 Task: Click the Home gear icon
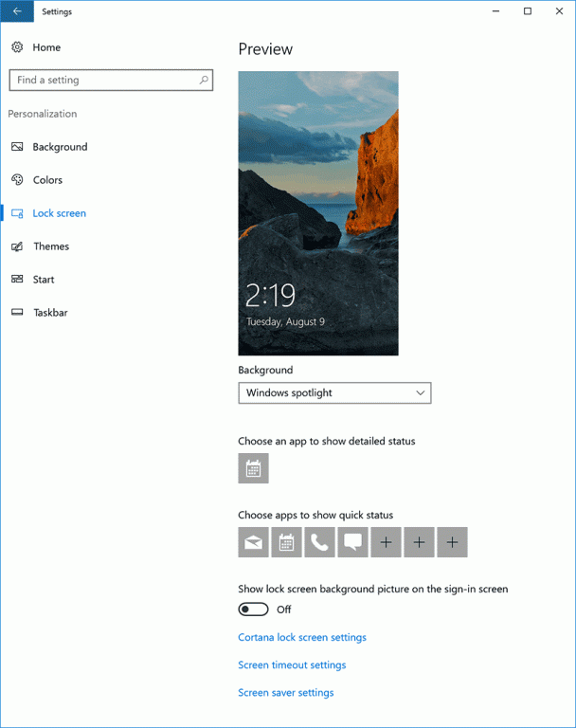pos(17,47)
